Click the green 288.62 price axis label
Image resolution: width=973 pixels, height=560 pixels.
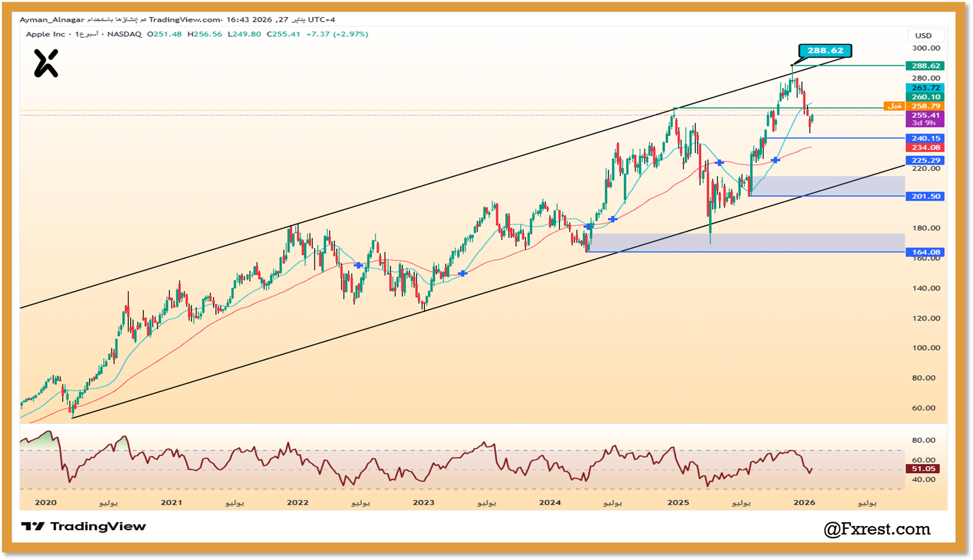coord(925,66)
